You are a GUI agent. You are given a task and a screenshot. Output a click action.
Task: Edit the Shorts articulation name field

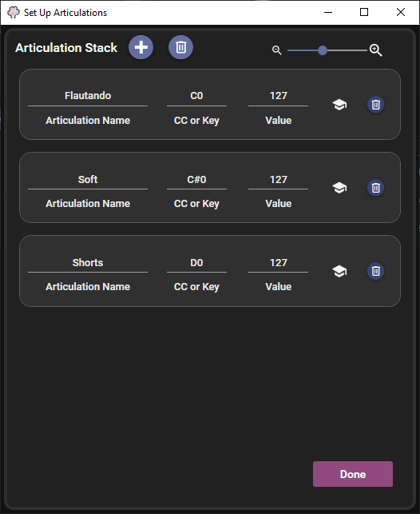(88, 263)
